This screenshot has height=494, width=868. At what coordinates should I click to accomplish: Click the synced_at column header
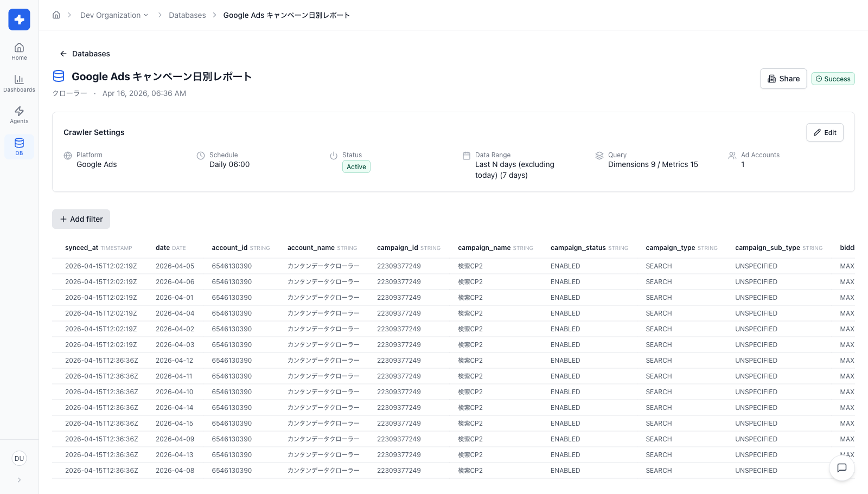(x=99, y=248)
